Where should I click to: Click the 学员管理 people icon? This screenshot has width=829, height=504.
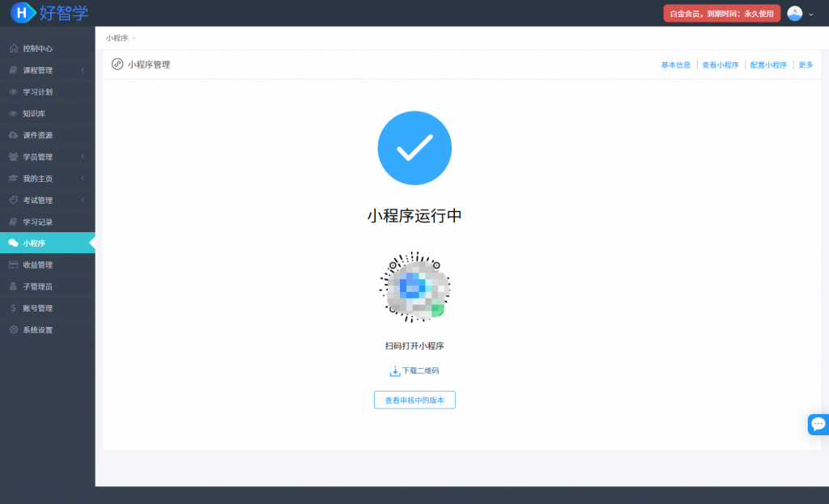(x=13, y=157)
